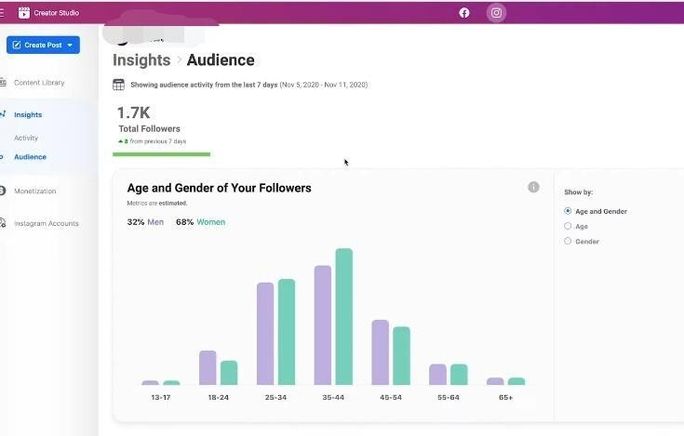Click the 32% Men legend label
The height and width of the screenshot is (436, 684).
coord(145,222)
